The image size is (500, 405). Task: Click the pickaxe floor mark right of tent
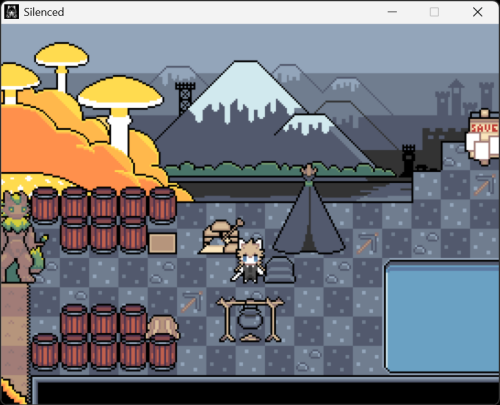[x=367, y=243]
